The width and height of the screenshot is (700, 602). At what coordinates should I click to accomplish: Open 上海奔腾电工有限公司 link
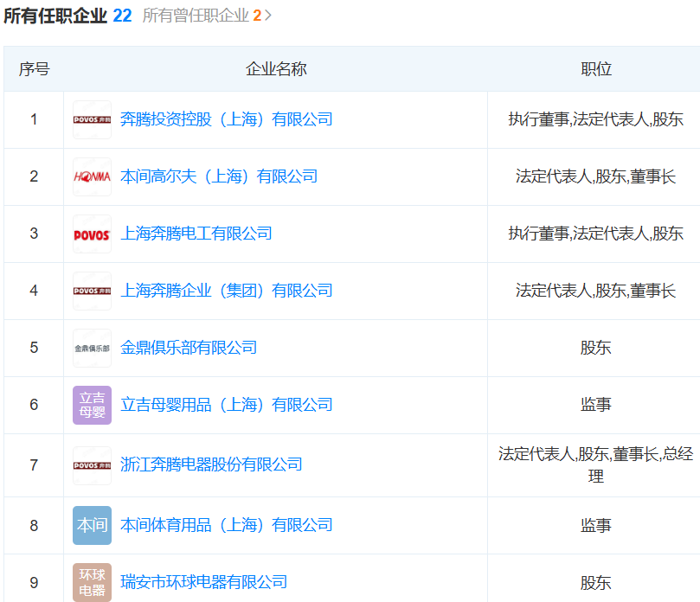pos(196,234)
